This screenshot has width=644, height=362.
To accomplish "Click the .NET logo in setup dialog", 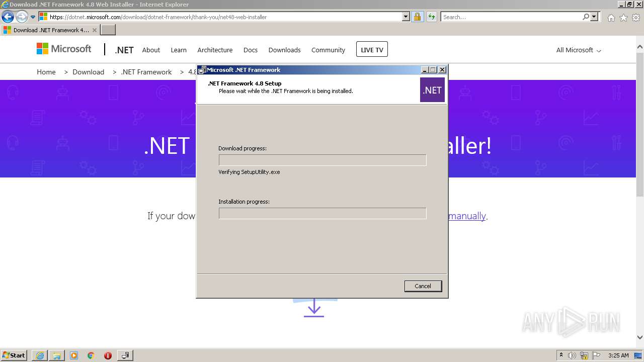I will click(432, 90).
